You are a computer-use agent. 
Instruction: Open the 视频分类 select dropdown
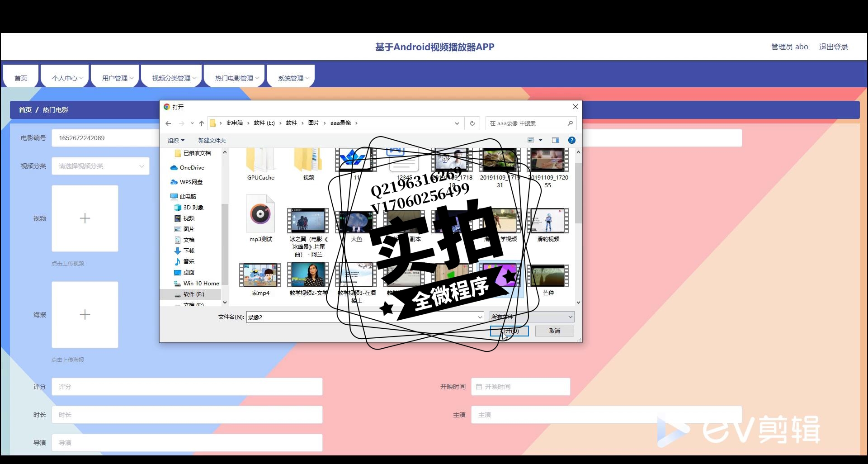tap(100, 166)
